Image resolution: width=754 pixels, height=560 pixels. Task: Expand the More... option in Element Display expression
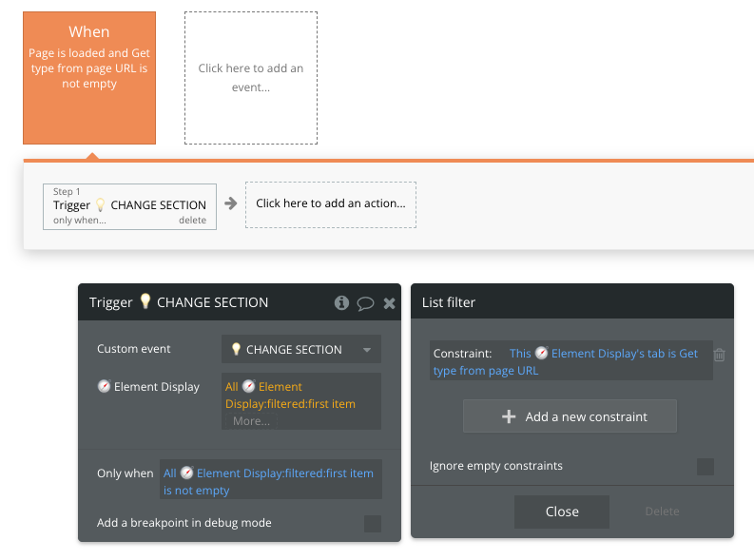pyautogui.click(x=251, y=421)
